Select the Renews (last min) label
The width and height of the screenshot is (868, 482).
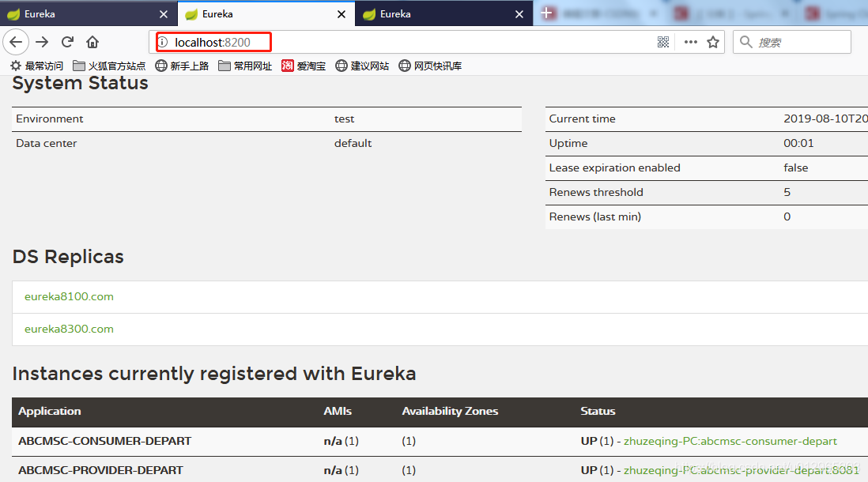pos(595,217)
